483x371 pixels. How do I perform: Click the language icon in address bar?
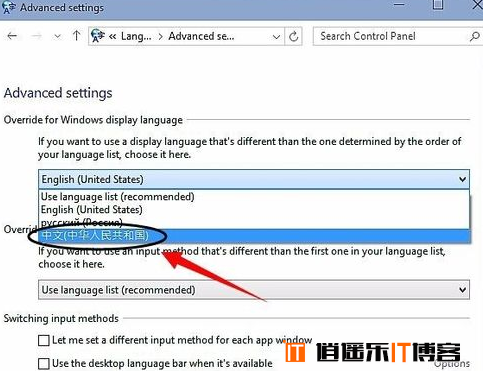(x=98, y=35)
